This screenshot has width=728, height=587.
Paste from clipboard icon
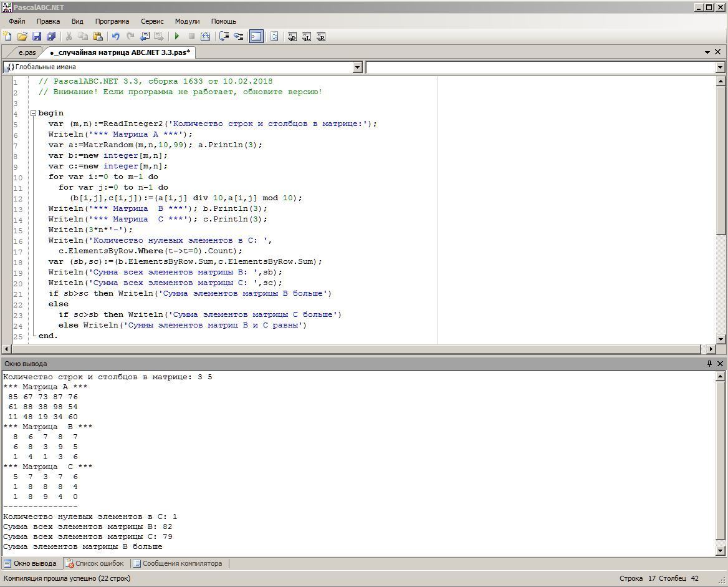coord(98,37)
